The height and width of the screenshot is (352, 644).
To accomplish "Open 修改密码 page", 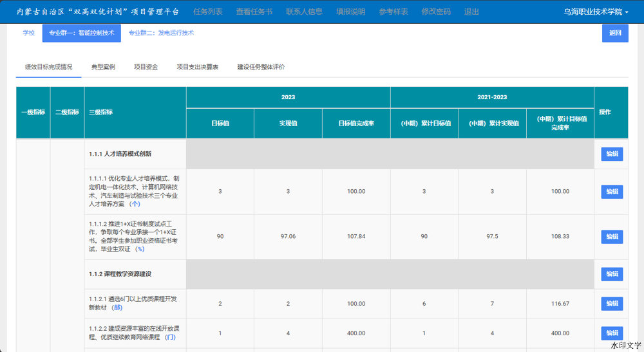I will [x=436, y=12].
